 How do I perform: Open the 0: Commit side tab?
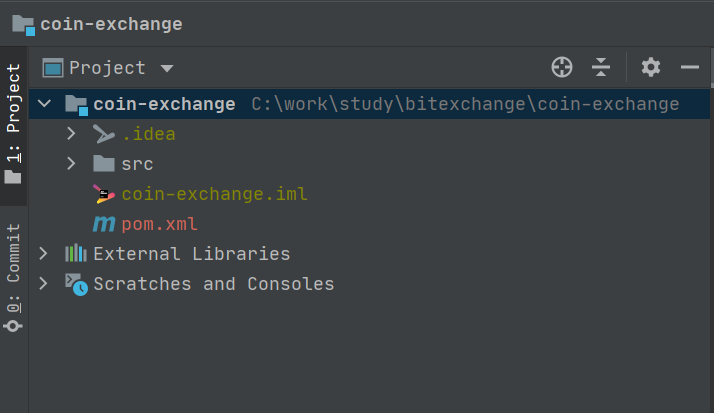pos(13,276)
